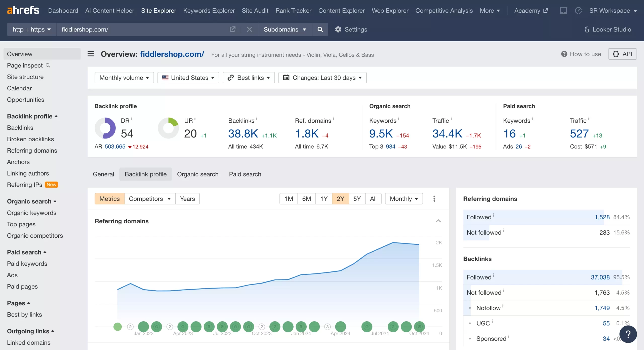Click the 1,528 followed referring domains
This screenshot has width=644, height=350.
coord(602,217)
